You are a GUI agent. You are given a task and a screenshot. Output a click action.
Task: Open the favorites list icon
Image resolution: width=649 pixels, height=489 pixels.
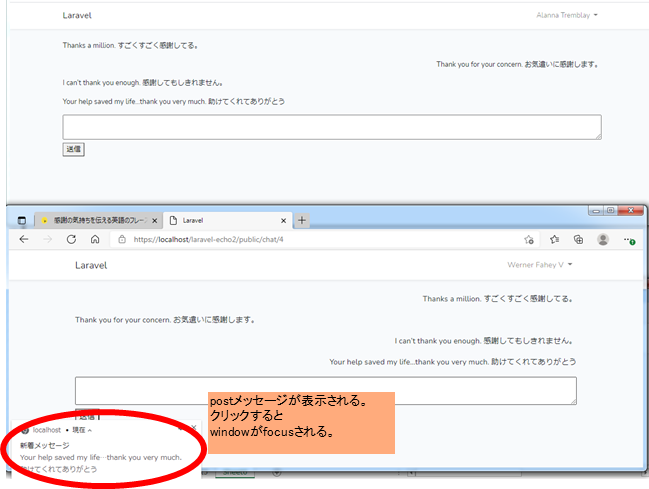(x=555, y=239)
